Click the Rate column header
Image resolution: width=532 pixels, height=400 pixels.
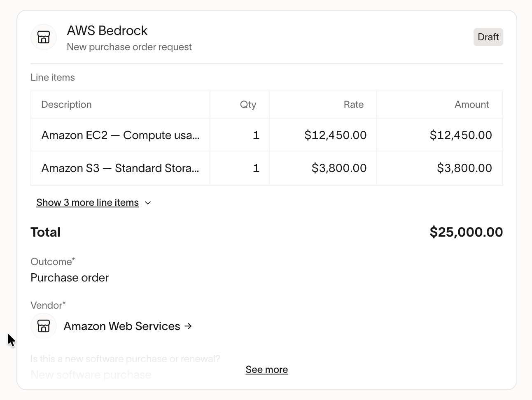point(354,105)
